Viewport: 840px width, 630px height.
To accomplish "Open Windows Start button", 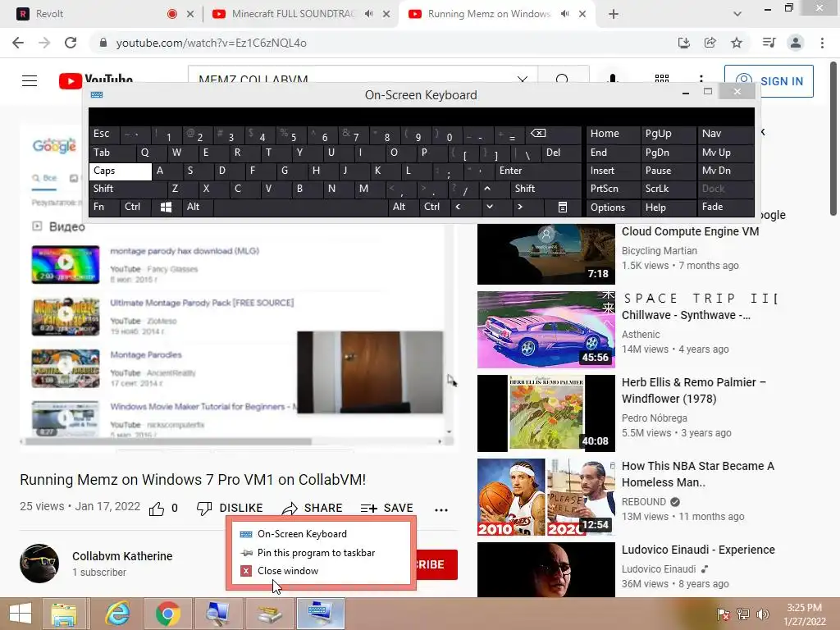I will pyautogui.click(x=21, y=614).
